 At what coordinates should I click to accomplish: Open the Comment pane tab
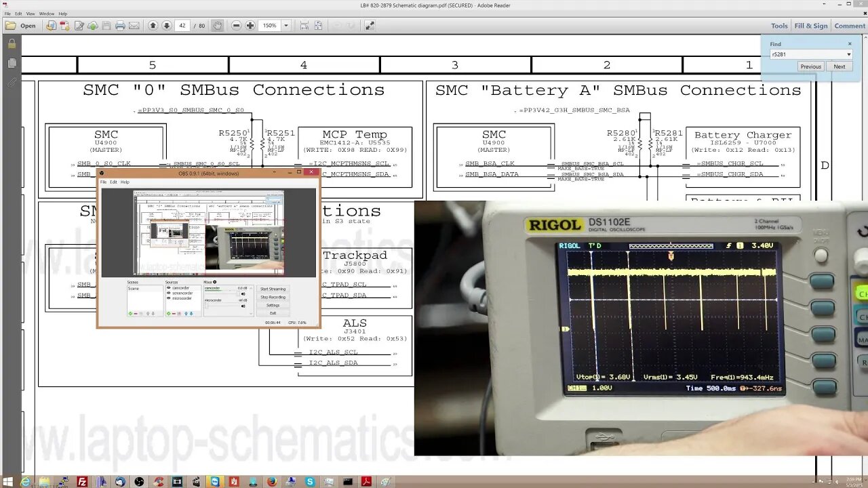point(850,26)
